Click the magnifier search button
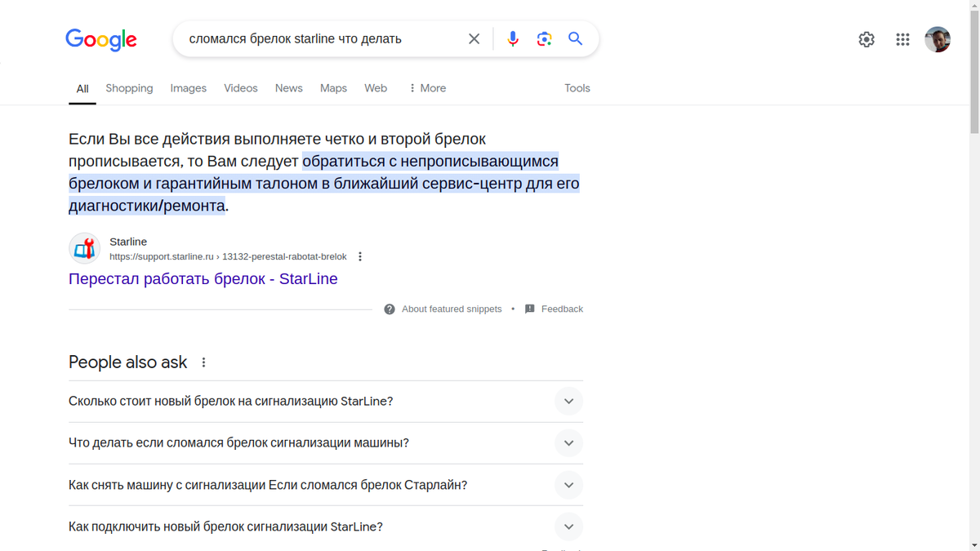 click(576, 38)
